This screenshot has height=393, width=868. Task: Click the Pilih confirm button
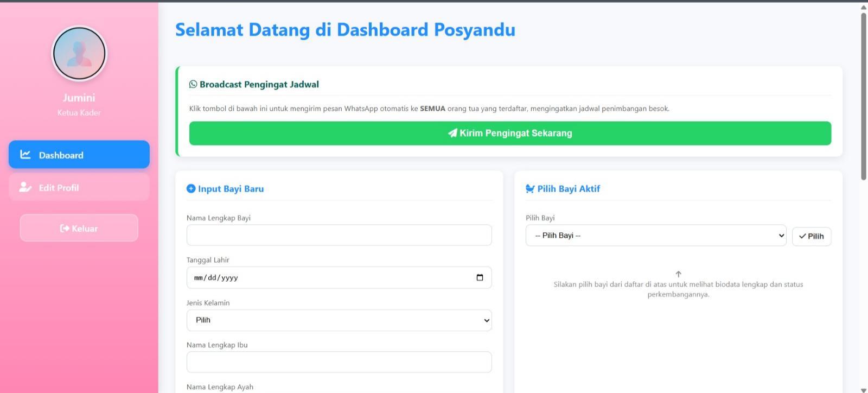[x=812, y=236]
